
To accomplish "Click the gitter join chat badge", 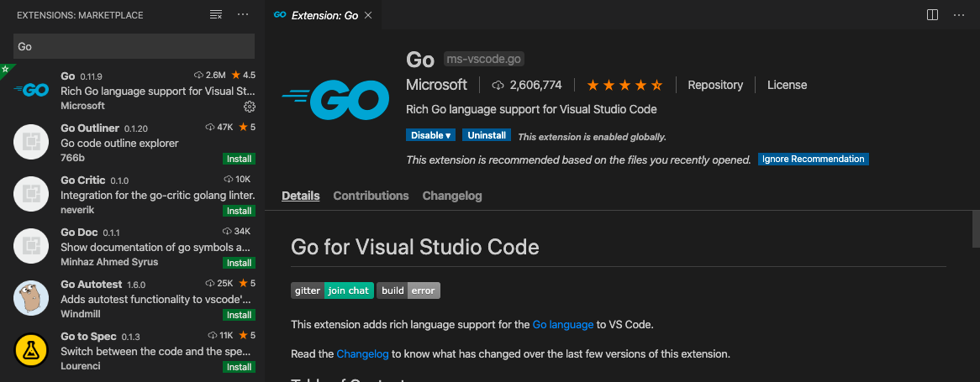I will (x=332, y=290).
